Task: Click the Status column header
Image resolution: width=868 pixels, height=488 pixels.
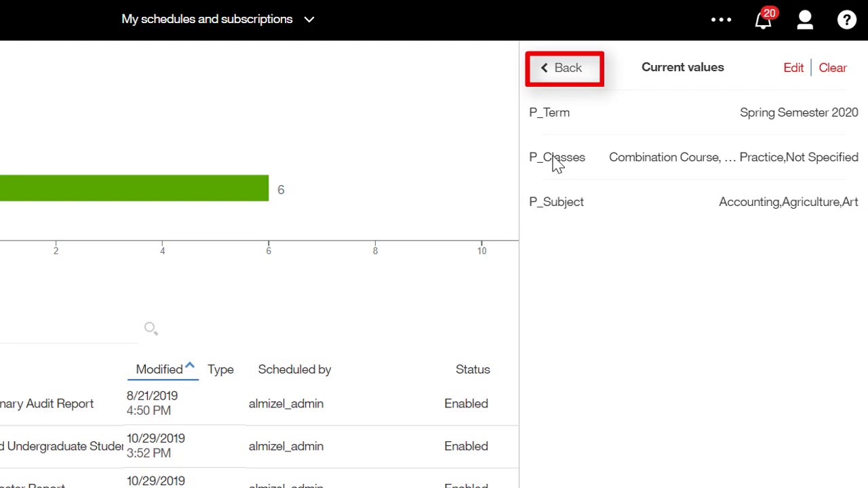Action: [x=473, y=369]
